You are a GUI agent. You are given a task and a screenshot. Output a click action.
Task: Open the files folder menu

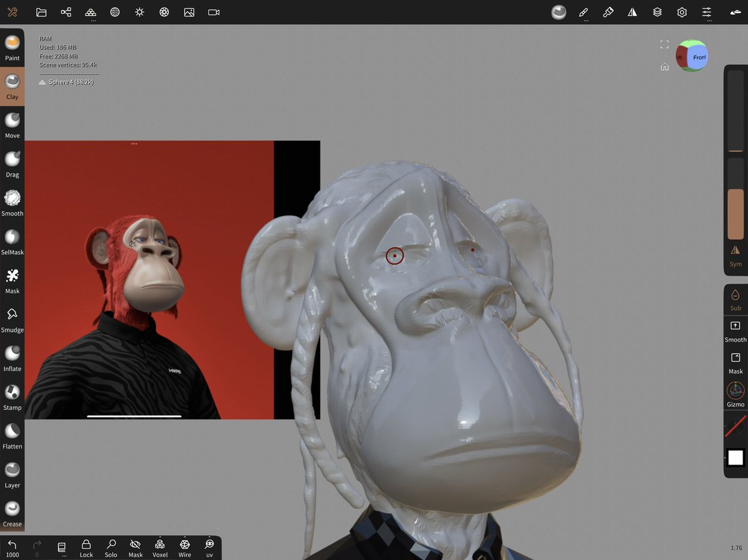click(x=41, y=12)
